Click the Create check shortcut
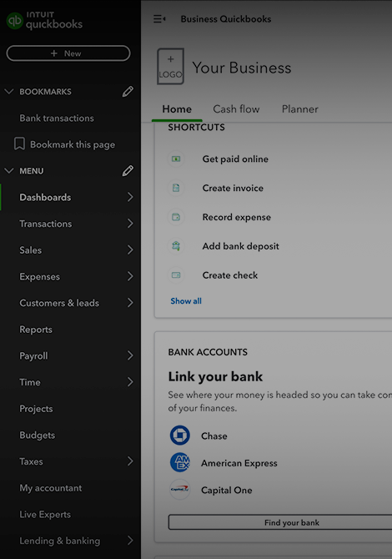Viewport: 392px width, 559px height. tap(230, 275)
